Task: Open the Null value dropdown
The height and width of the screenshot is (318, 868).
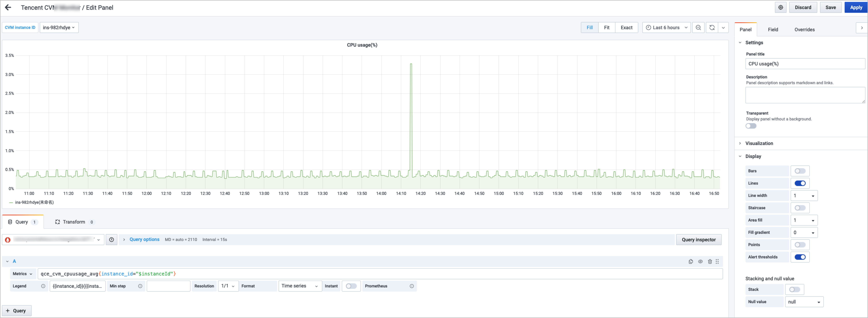Action: [x=804, y=301]
